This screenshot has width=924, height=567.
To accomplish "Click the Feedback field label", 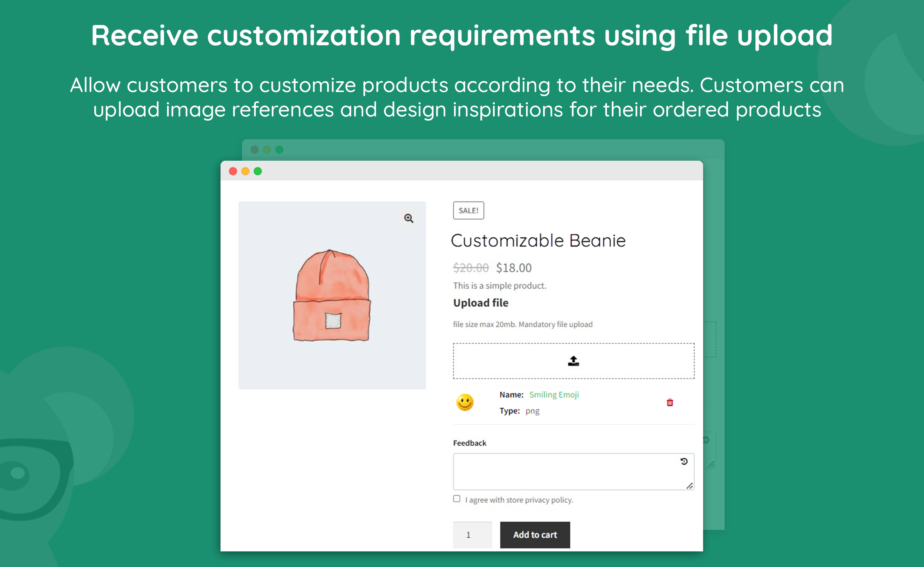I will tap(470, 443).
